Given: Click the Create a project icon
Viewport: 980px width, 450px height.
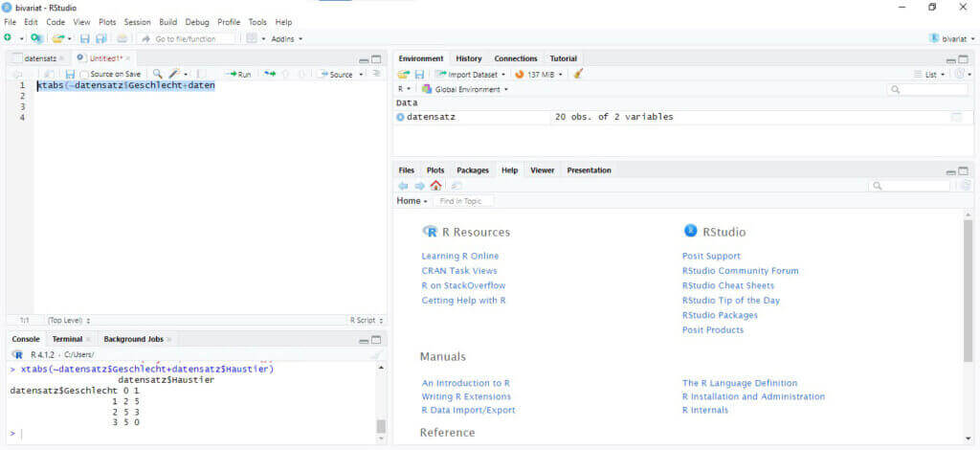Looking at the screenshot, I should pyautogui.click(x=36, y=38).
